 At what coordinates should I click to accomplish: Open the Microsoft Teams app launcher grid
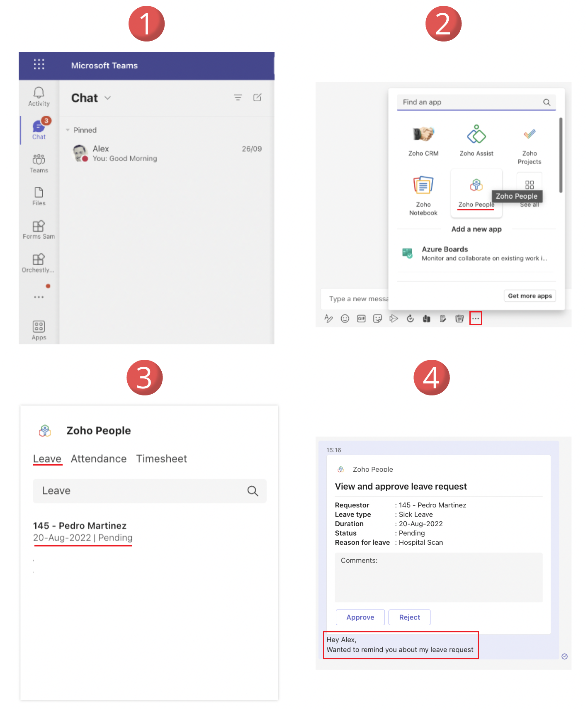click(39, 64)
